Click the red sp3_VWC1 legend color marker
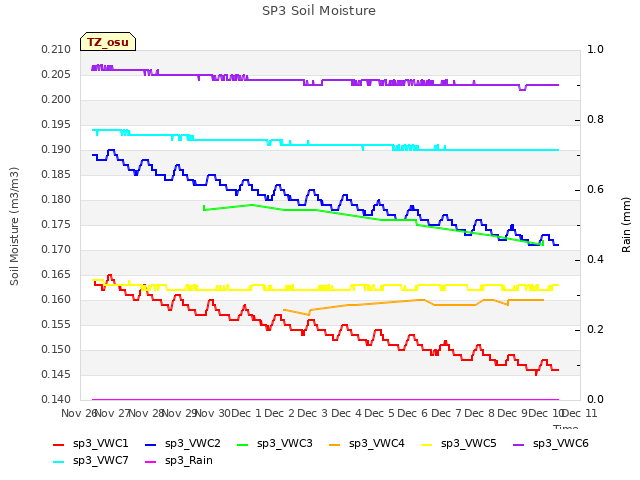Image resolution: width=640 pixels, height=480 pixels. pos(59,444)
